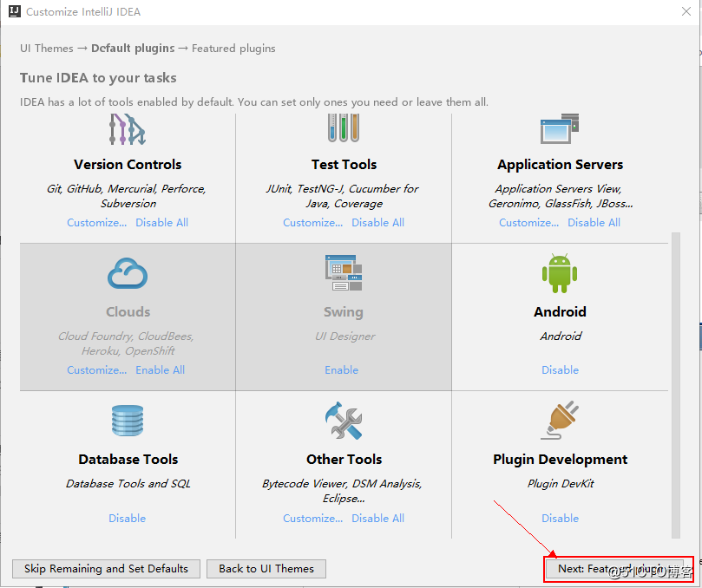Click the Application Servers window icon
The width and height of the screenshot is (702, 588).
pos(560,128)
